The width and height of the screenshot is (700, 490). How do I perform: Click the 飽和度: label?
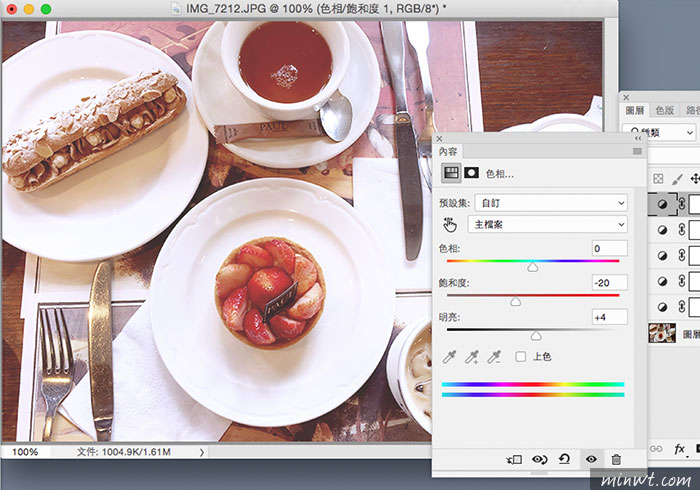(x=454, y=283)
